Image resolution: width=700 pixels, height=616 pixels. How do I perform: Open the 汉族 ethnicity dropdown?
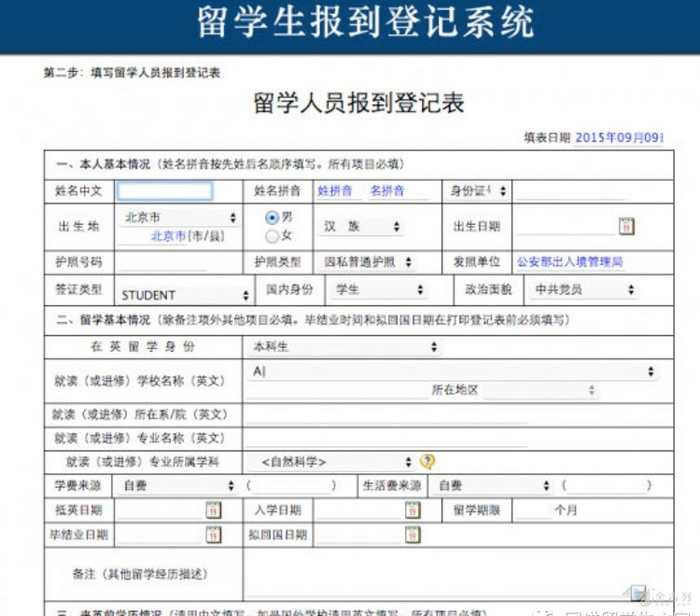[x=360, y=226]
